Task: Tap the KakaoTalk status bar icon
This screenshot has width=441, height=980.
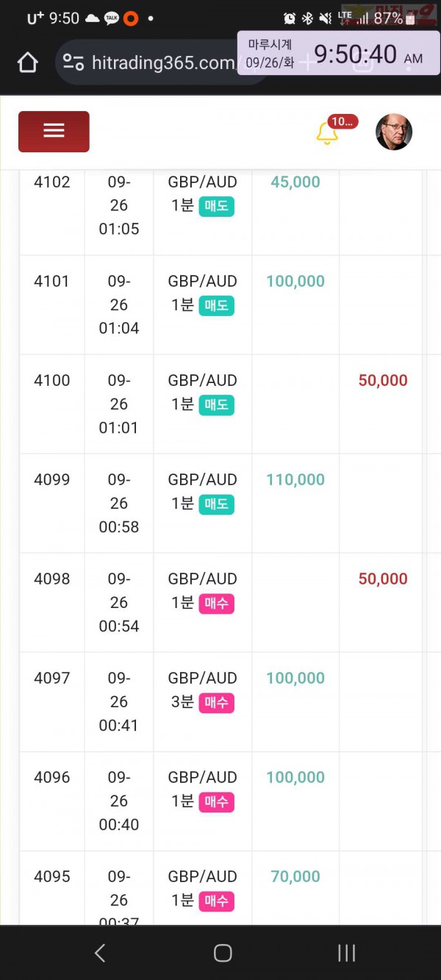Action: point(112,18)
